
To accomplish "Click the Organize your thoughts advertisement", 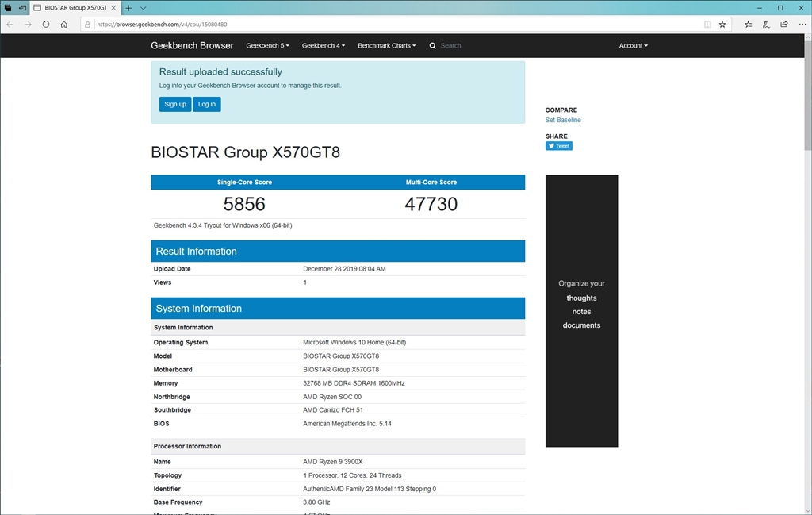I will 581,310.
